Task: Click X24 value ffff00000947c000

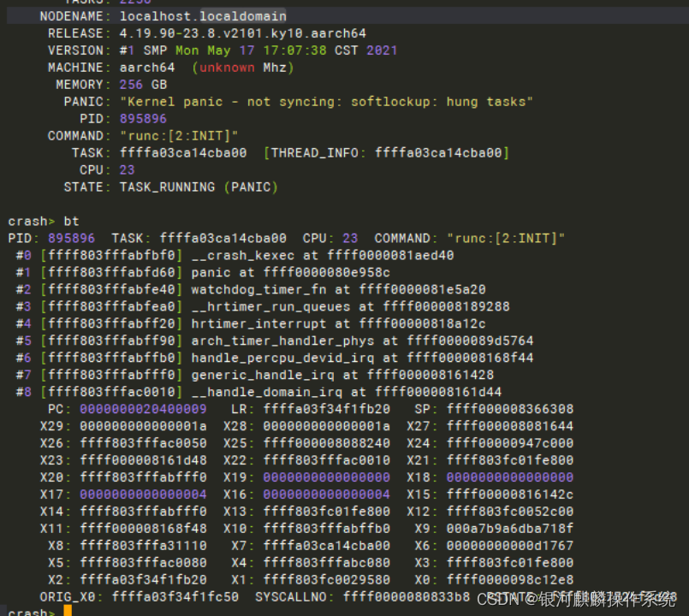Action: point(510,443)
